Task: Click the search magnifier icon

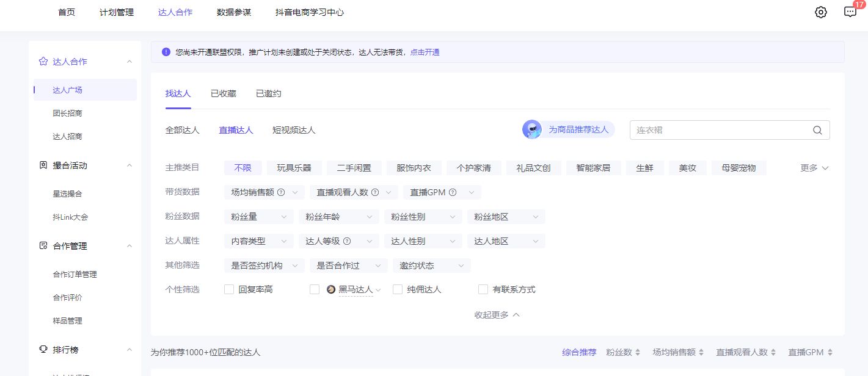Action: (817, 130)
